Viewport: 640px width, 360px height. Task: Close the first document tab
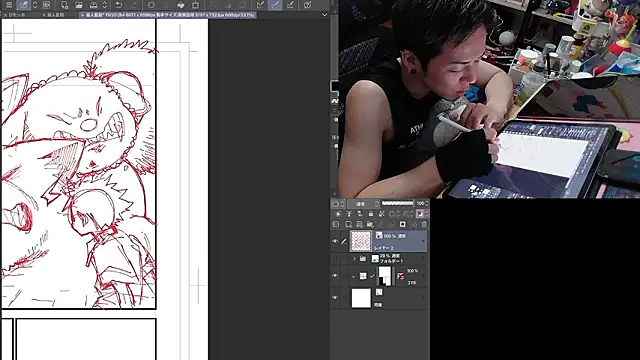[x=5, y=15]
